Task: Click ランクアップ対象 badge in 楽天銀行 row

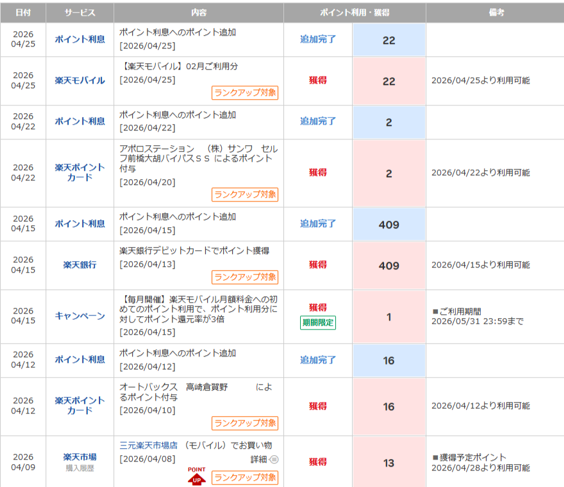Action: 245,277
